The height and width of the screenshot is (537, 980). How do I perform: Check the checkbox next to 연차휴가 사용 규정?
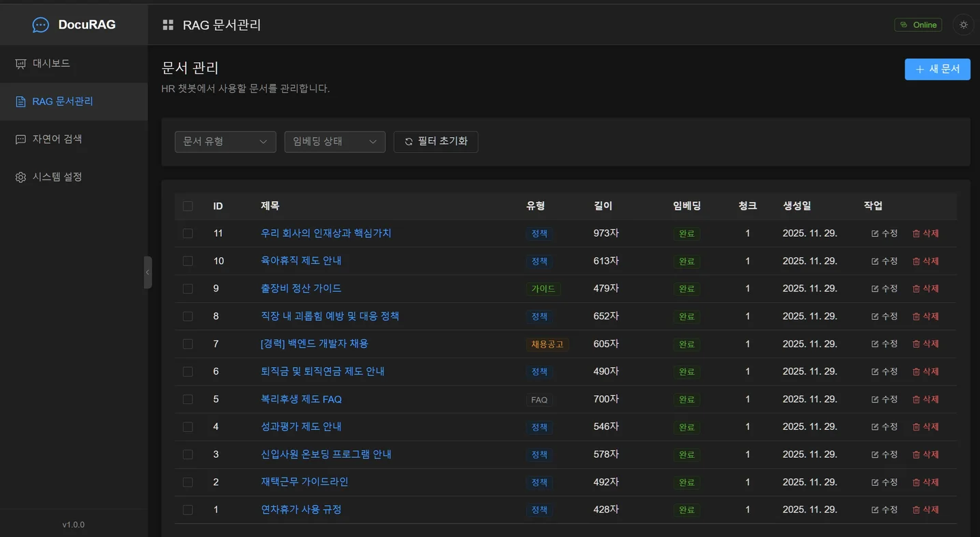(x=188, y=509)
